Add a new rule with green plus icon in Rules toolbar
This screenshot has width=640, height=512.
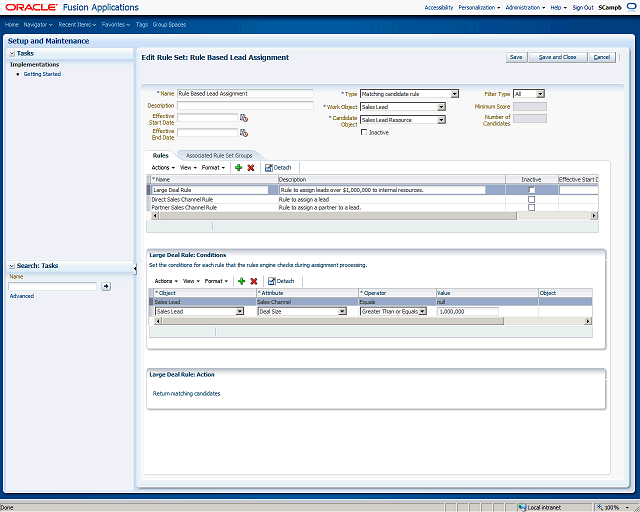[x=239, y=167]
